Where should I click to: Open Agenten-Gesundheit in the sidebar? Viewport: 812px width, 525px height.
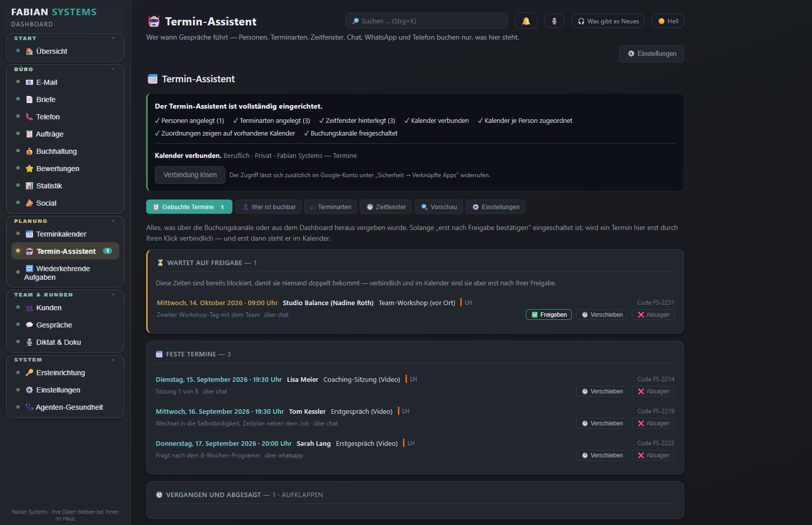point(65,407)
